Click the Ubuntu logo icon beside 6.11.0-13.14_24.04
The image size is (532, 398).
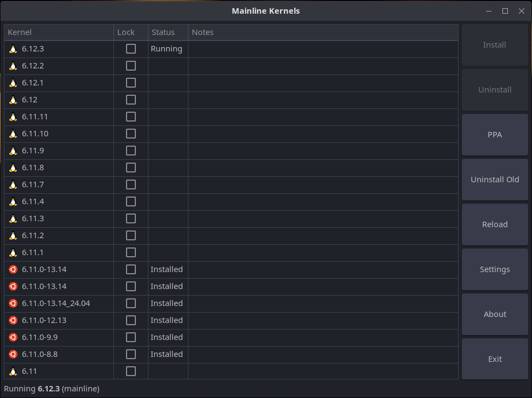(13, 303)
